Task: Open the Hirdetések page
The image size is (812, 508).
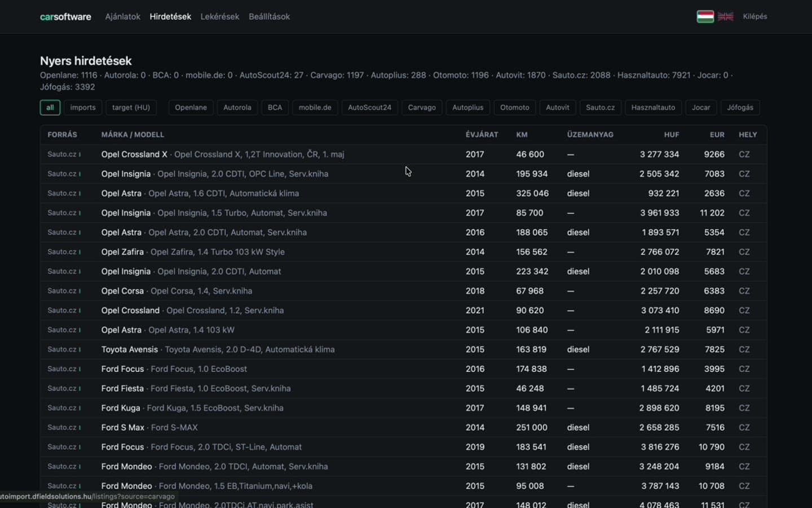Action: (170, 17)
